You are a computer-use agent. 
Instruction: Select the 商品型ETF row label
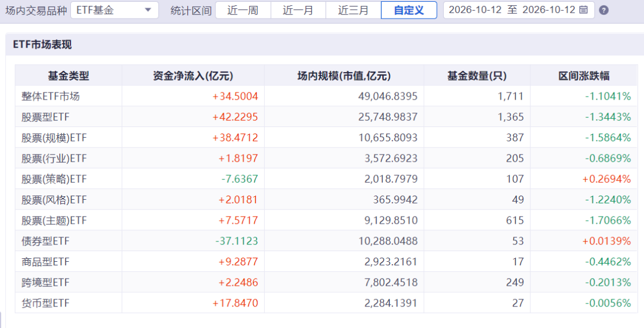pos(45,261)
